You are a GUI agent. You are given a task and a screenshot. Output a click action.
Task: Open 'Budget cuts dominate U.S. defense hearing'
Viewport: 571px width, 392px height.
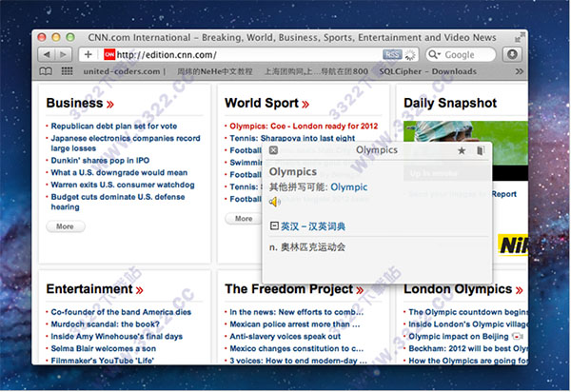118,202
